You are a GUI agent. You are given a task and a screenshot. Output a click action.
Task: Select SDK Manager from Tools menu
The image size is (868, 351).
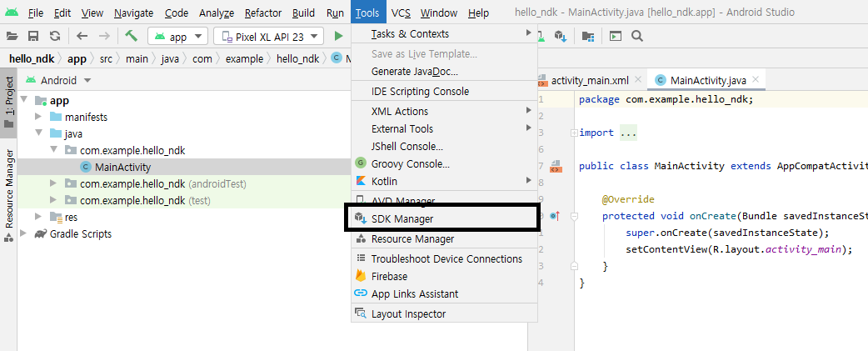pyautogui.click(x=444, y=218)
